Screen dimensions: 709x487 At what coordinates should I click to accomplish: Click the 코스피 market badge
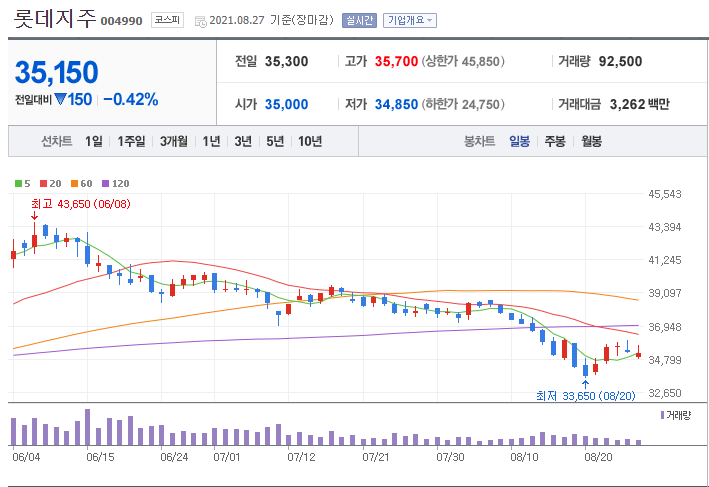[x=167, y=20]
